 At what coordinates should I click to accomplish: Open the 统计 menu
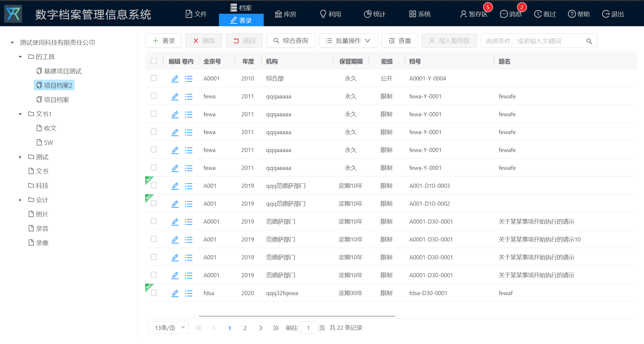click(375, 14)
